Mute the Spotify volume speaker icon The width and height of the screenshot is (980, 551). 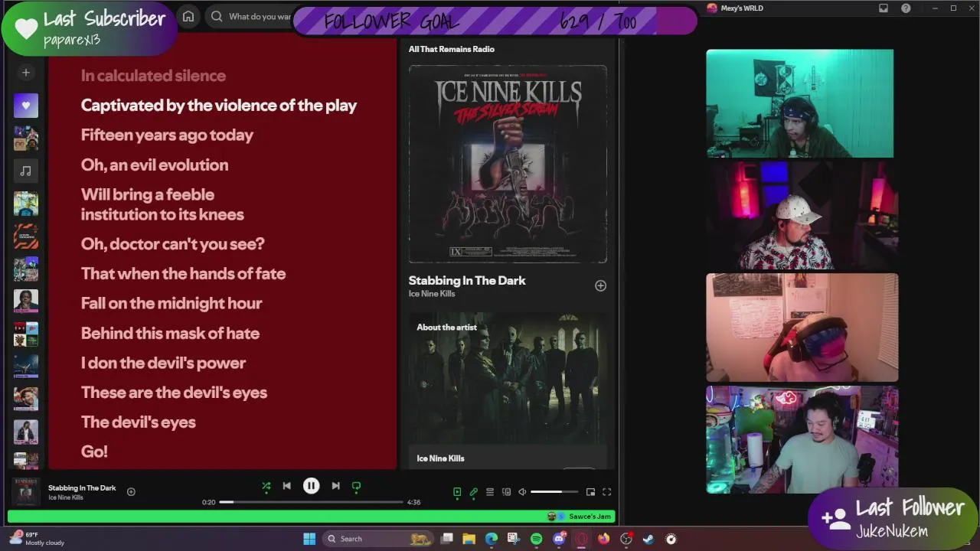(x=522, y=492)
